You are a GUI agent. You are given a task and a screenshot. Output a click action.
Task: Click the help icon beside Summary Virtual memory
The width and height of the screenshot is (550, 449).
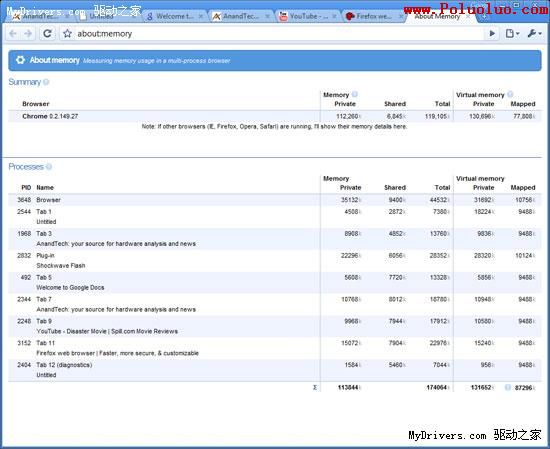coord(510,94)
